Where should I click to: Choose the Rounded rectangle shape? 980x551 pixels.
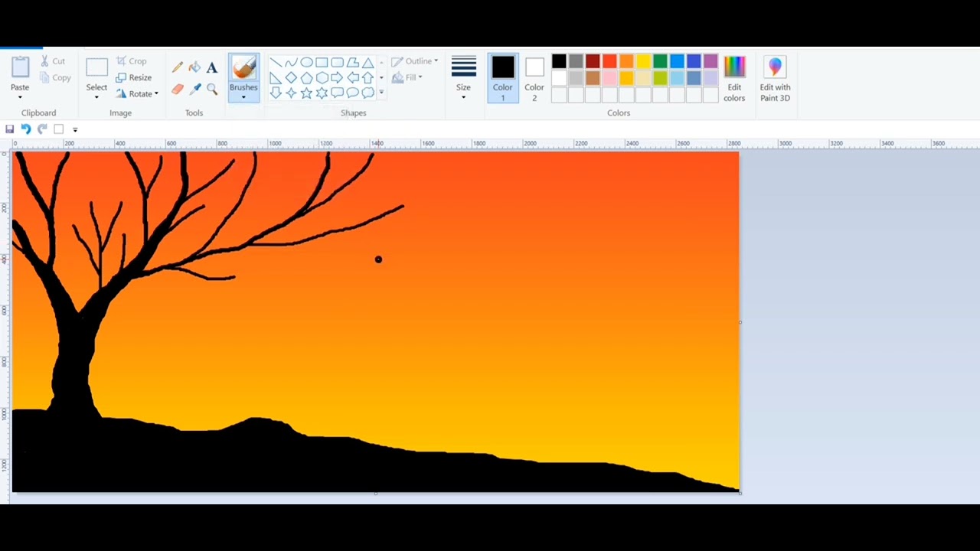click(337, 63)
